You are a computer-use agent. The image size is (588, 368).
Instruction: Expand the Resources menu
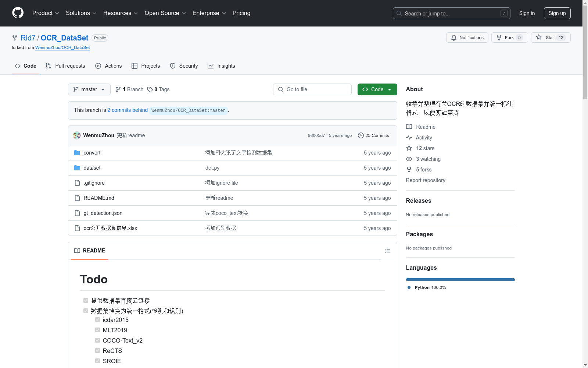tap(121, 13)
